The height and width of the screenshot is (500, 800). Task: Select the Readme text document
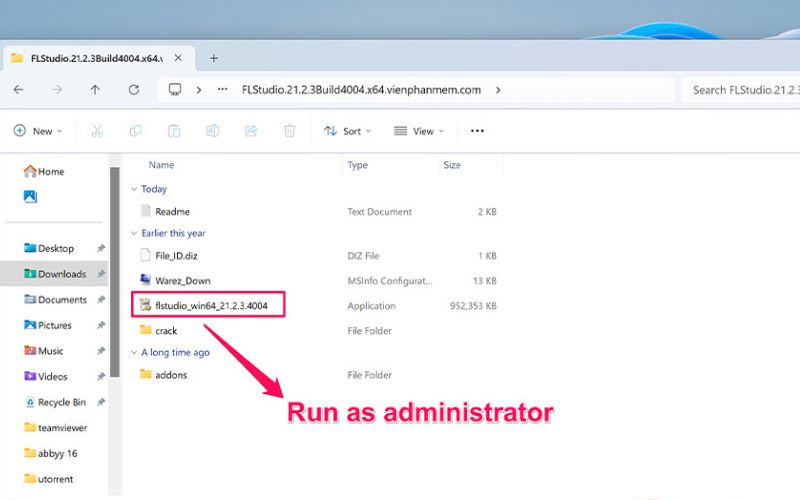click(x=172, y=211)
